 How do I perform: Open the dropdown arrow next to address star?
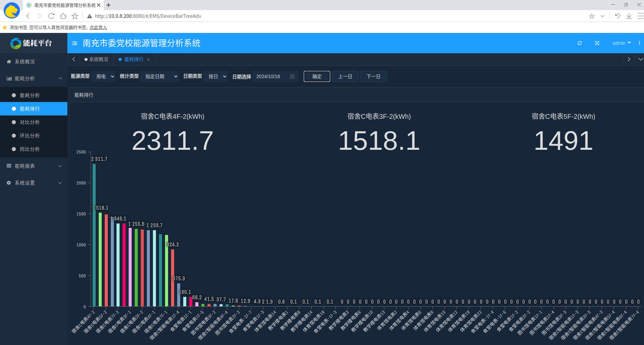[x=603, y=16]
